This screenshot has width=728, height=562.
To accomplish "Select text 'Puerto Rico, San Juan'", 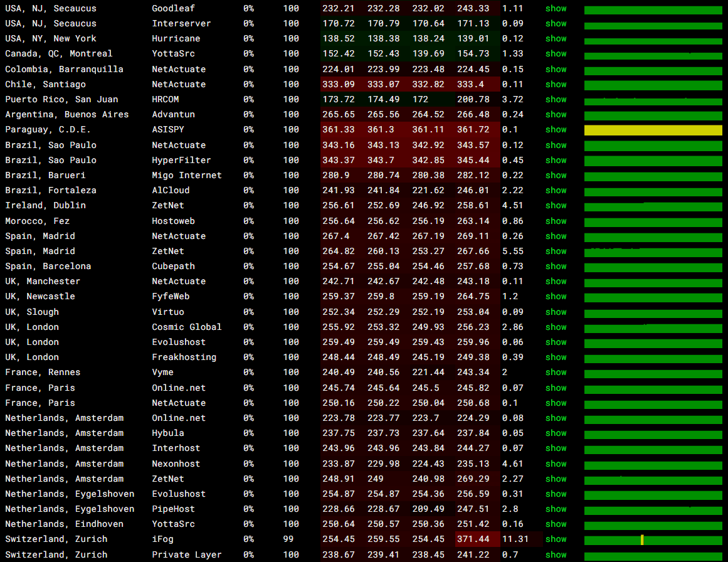I will tap(61, 99).
